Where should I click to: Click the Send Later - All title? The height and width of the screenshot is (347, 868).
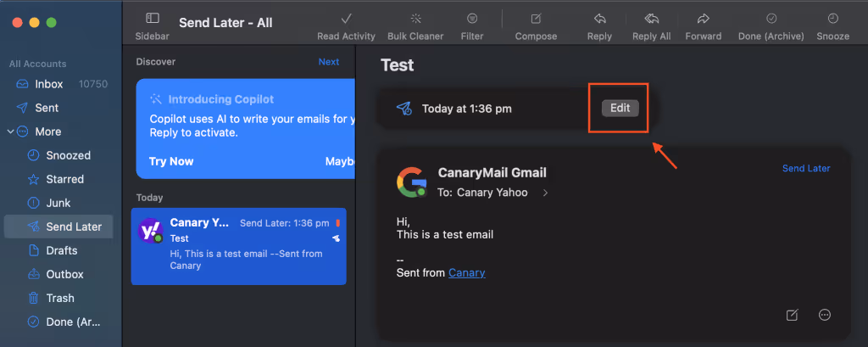pyautogui.click(x=225, y=23)
